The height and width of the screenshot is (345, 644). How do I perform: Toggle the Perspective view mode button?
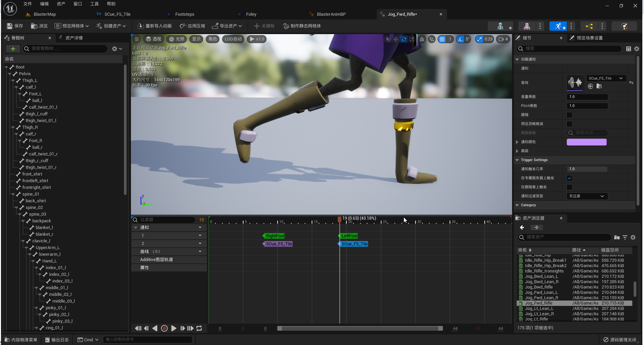point(153,39)
